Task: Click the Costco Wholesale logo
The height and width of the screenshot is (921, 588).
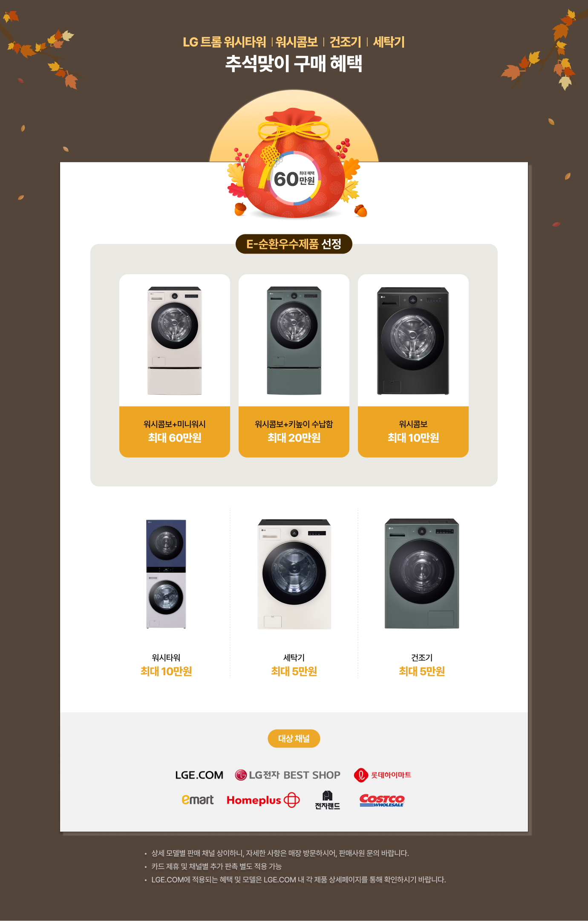Action: [x=382, y=800]
